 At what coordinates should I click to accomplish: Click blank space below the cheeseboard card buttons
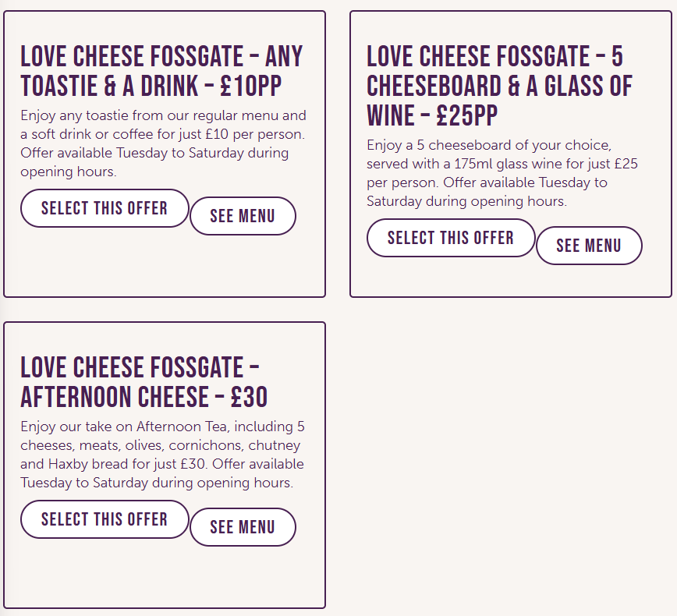510,281
